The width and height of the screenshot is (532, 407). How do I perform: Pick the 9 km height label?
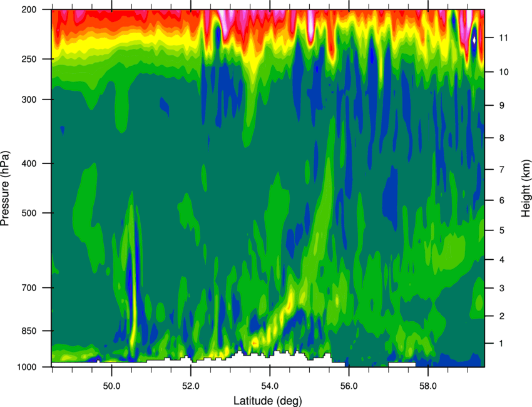coord(502,105)
